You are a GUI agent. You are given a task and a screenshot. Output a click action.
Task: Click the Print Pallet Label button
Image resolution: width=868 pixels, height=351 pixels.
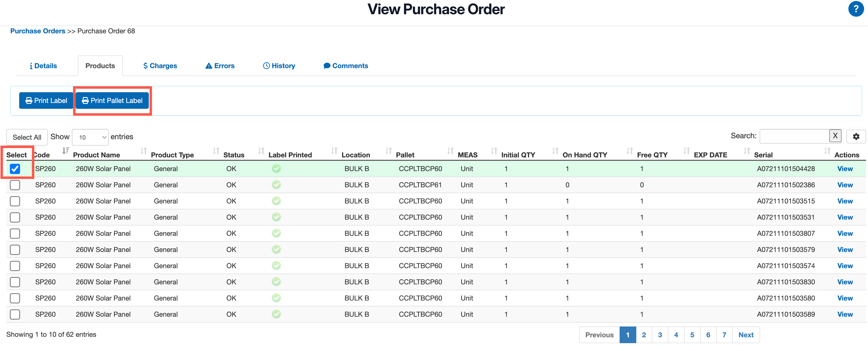click(112, 100)
